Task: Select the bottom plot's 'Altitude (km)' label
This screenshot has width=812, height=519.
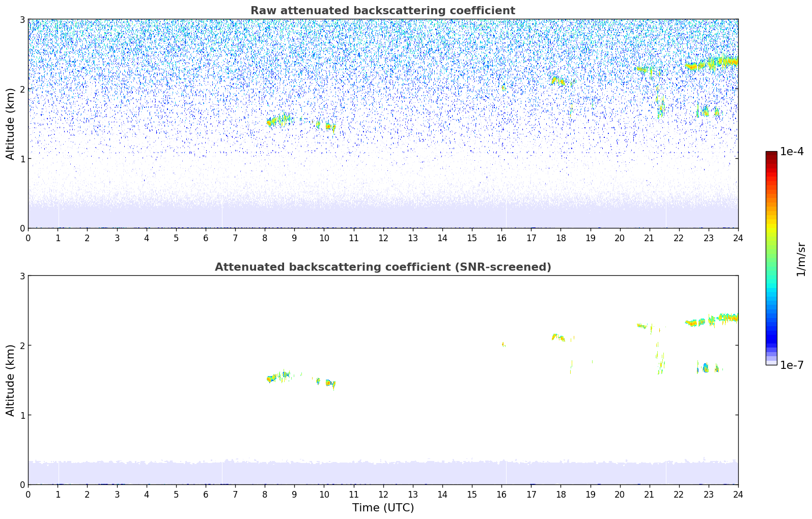Action: coord(11,380)
